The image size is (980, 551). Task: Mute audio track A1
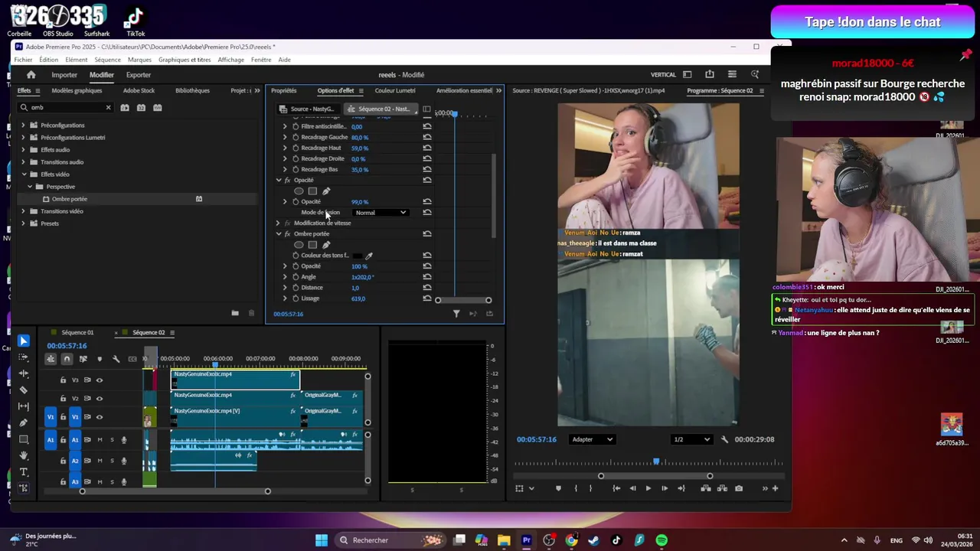pyautogui.click(x=100, y=440)
